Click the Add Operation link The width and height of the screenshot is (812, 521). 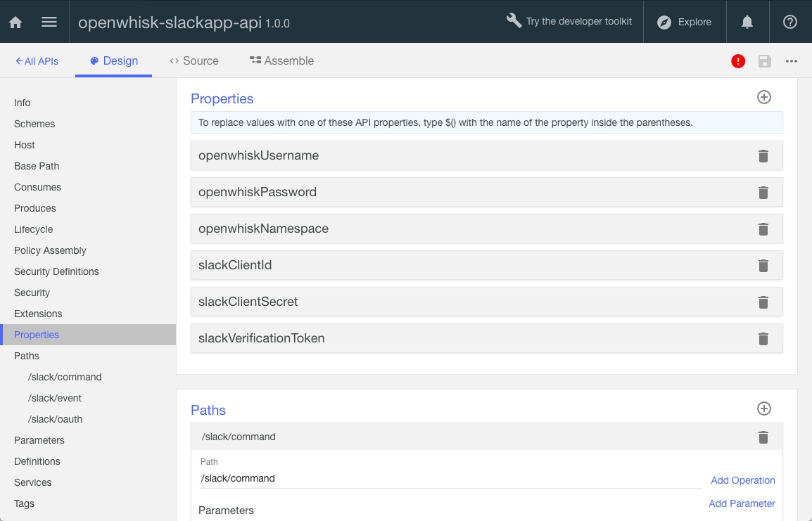pos(743,480)
